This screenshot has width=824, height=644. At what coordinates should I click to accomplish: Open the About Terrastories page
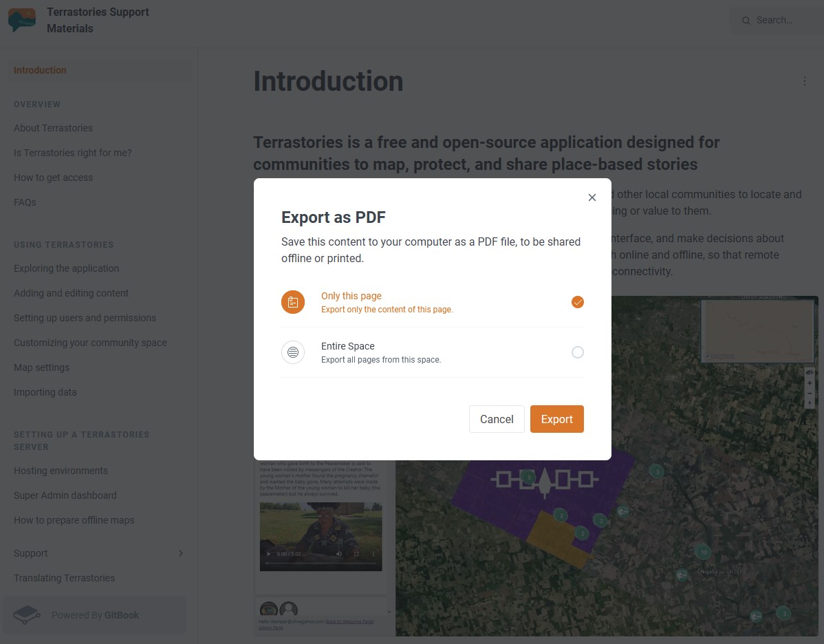coord(53,128)
